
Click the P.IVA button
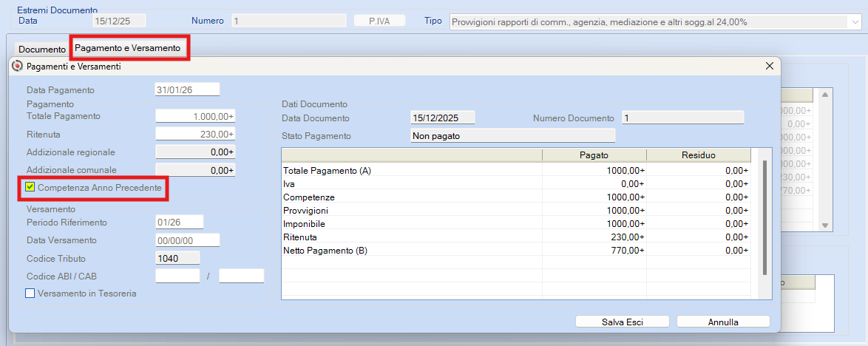pyautogui.click(x=380, y=21)
